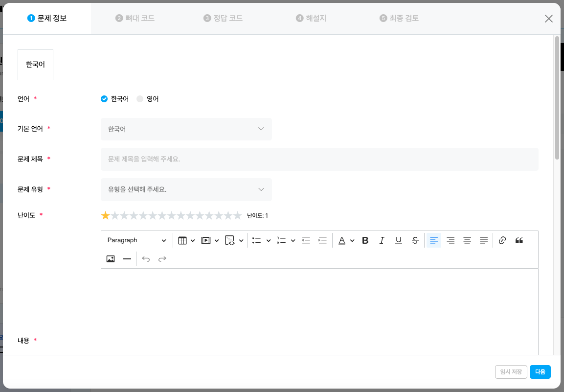Insert a table in the editor
The image size is (564, 392).
tap(182, 240)
